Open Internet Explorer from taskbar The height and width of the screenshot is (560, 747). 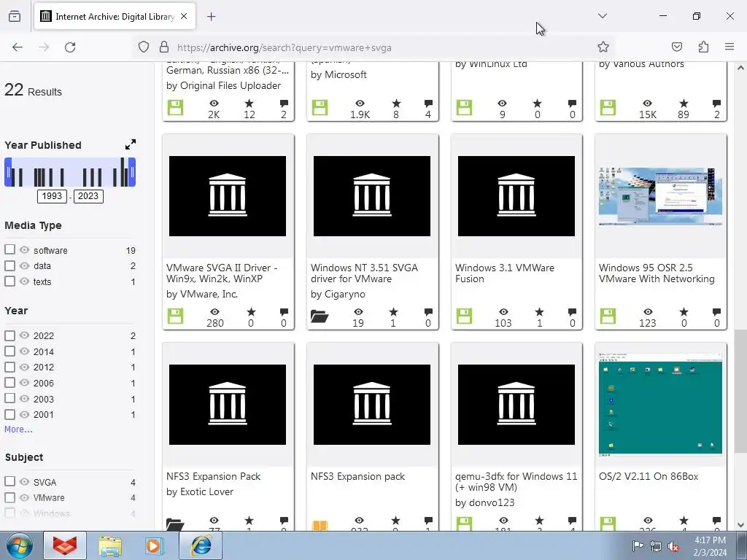(201, 546)
